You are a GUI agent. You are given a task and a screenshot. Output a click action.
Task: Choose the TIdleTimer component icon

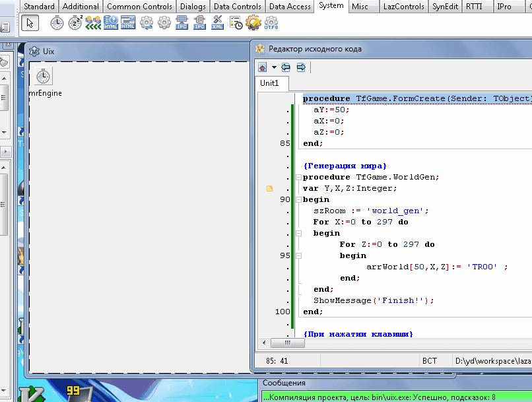(x=75, y=23)
